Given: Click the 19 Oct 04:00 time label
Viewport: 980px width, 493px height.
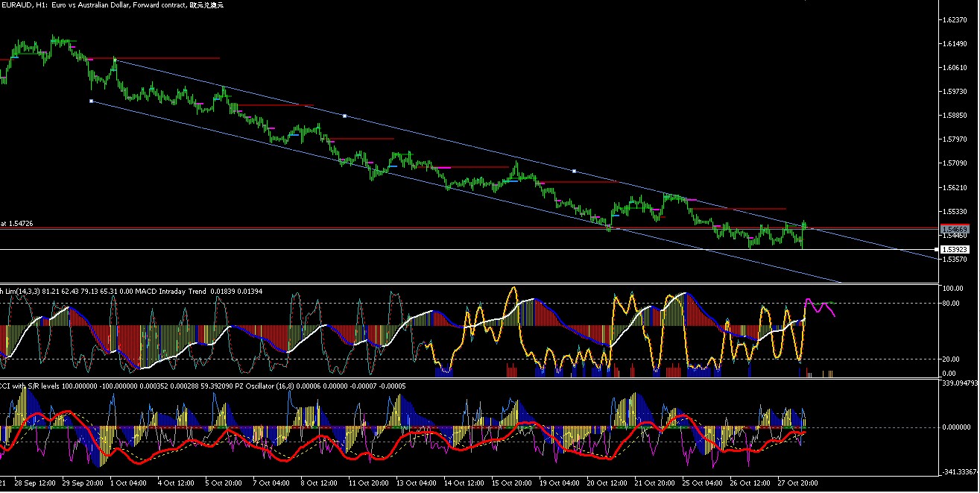Looking at the screenshot, I should [x=559, y=484].
